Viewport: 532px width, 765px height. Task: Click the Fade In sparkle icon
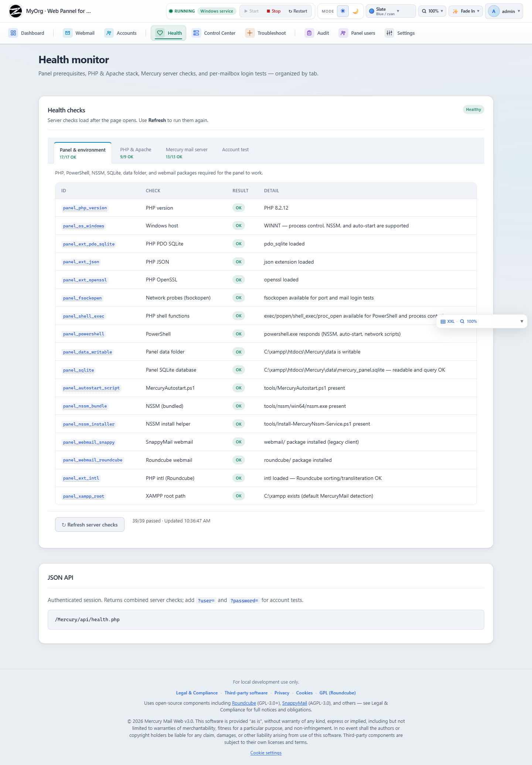point(456,11)
